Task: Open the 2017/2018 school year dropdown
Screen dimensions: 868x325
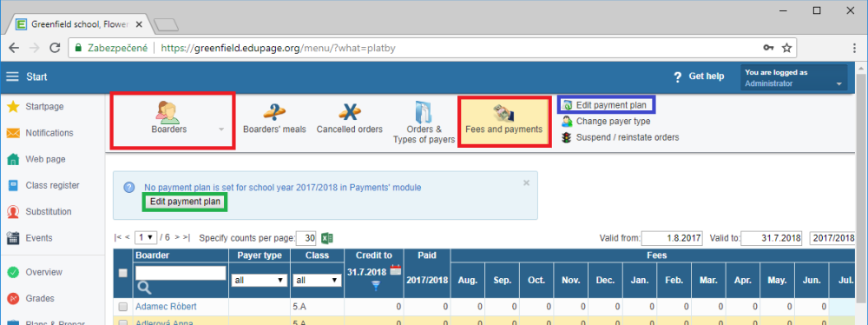Action: [x=833, y=238]
